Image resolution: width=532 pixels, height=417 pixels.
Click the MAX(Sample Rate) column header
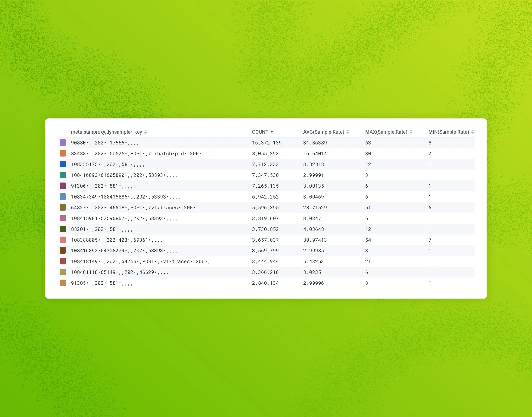point(386,132)
